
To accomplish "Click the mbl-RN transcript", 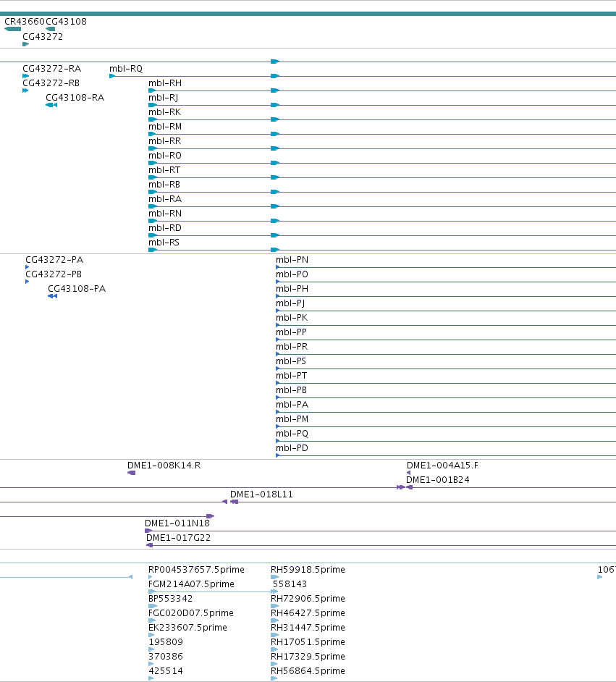I will tap(165, 213).
